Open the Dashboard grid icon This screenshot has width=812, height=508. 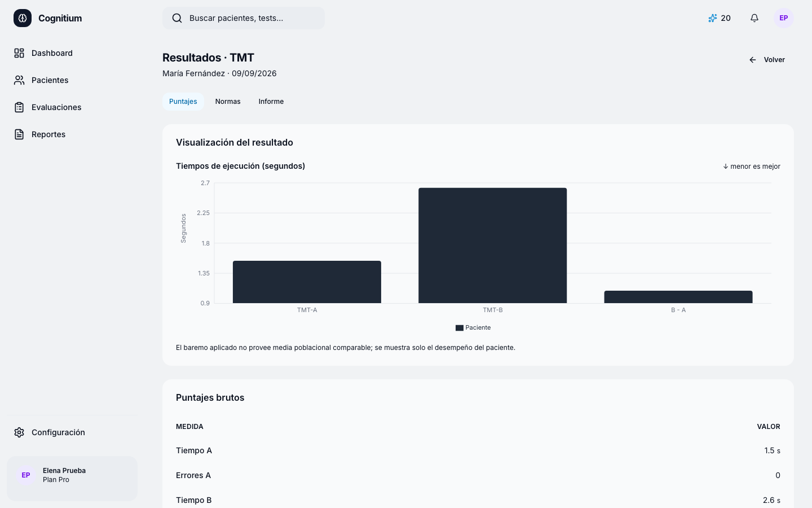(x=19, y=53)
